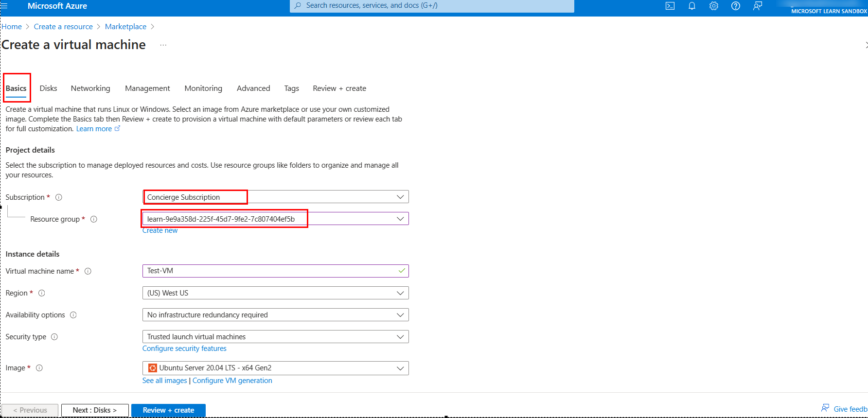This screenshot has width=868, height=418.
Task: Click the Previous button
Action: point(30,410)
